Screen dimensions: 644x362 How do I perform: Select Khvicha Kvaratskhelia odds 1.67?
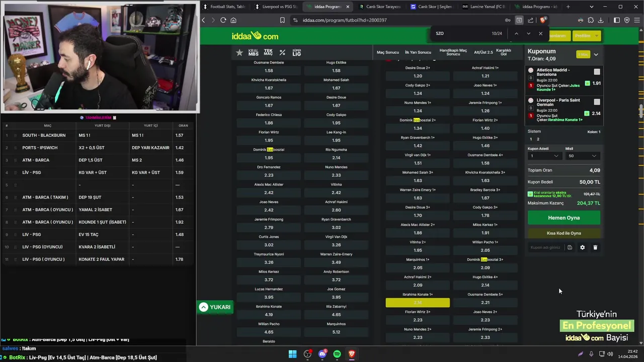click(269, 88)
